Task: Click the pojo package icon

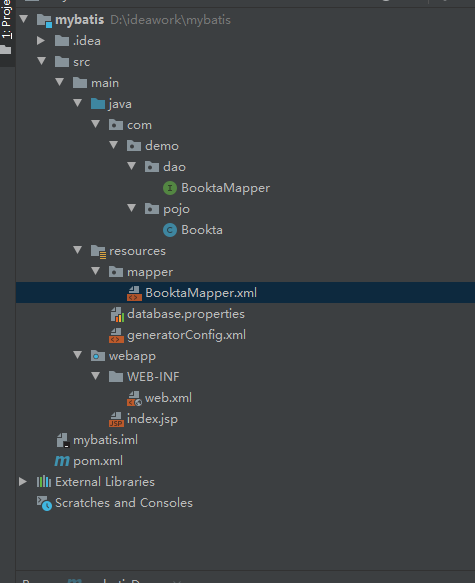Action: pos(152,209)
